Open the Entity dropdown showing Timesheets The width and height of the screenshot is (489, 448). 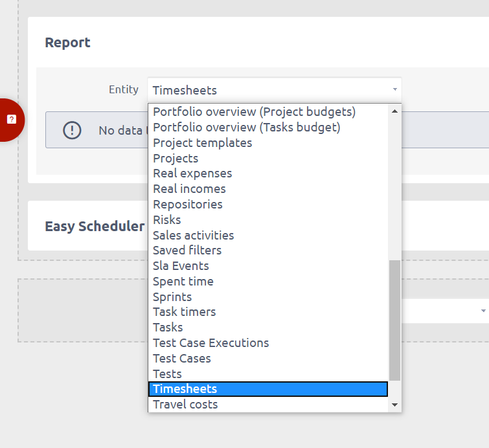coord(274,90)
